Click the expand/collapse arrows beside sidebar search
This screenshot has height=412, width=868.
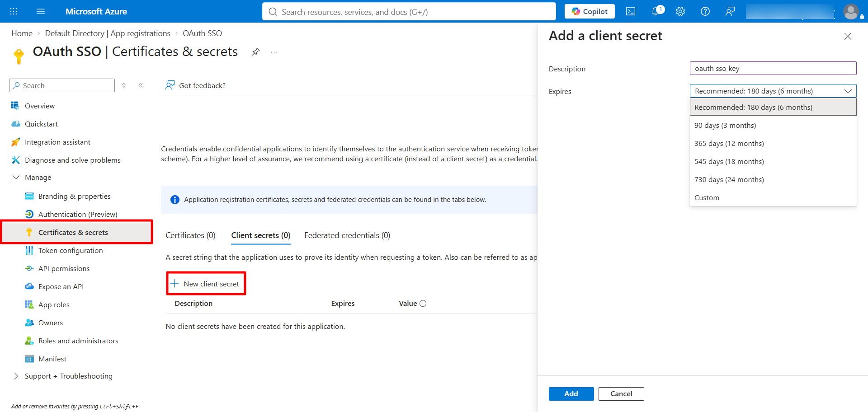click(x=124, y=85)
